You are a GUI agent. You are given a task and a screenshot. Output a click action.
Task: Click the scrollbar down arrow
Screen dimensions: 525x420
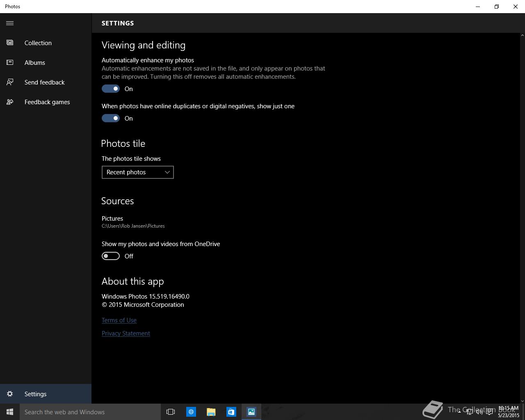(x=522, y=401)
